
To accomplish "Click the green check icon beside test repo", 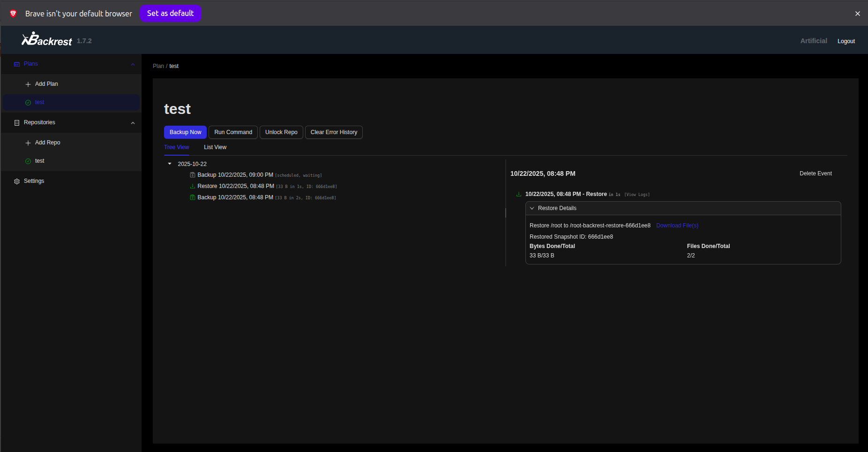I will tap(28, 161).
